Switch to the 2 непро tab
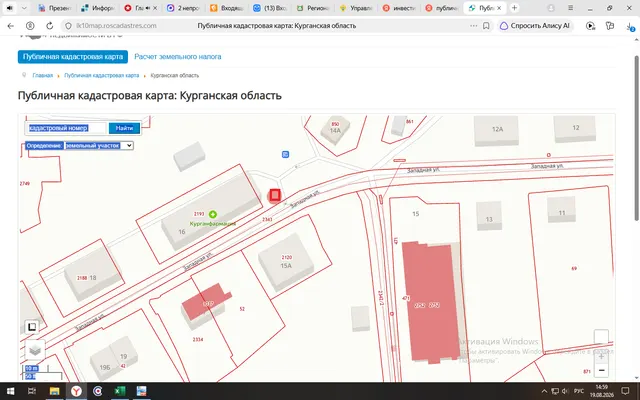This screenshot has width=640, height=400. click(x=184, y=8)
